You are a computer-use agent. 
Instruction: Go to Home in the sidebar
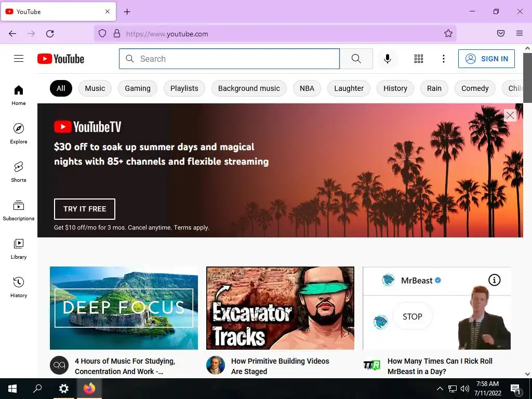pyautogui.click(x=19, y=96)
